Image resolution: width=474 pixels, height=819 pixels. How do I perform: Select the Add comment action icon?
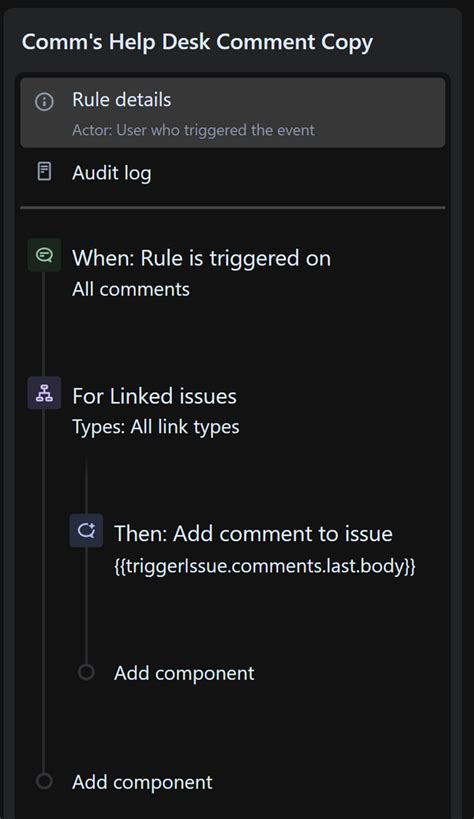pyautogui.click(x=86, y=531)
